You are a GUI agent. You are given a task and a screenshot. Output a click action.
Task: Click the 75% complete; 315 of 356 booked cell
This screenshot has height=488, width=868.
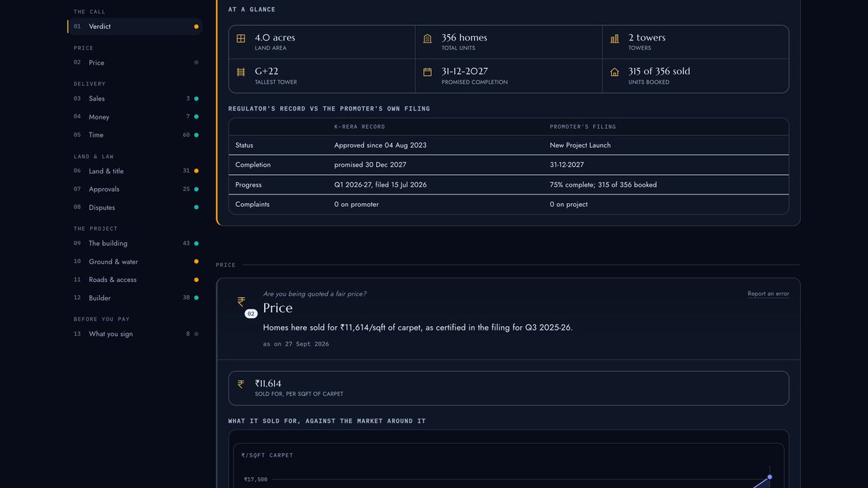point(603,185)
